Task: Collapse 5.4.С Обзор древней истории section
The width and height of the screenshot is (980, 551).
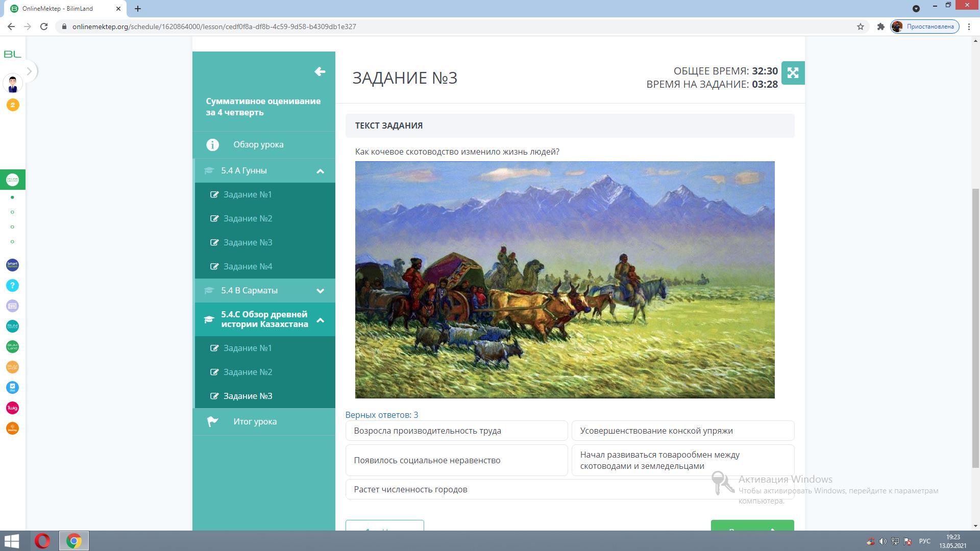Action: (x=320, y=320)
